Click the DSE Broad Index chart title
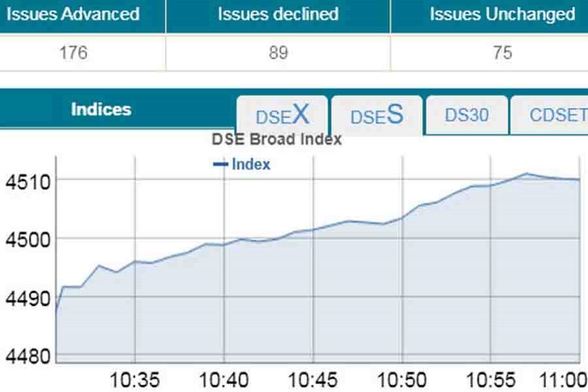The height and width of the screenshot is (392, 588). tap(277, 139)
